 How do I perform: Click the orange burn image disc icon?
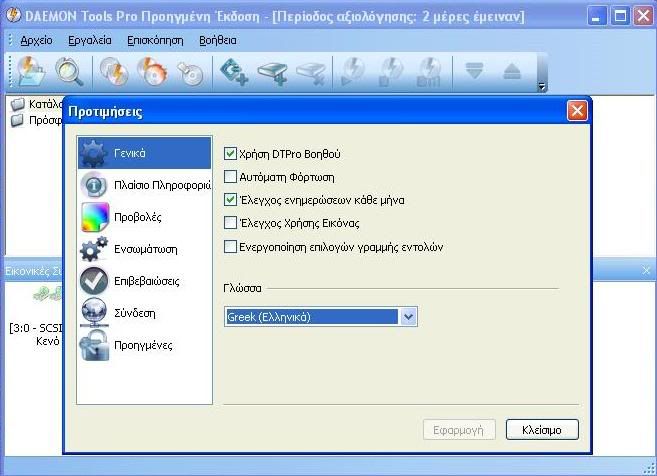[153, 72]
